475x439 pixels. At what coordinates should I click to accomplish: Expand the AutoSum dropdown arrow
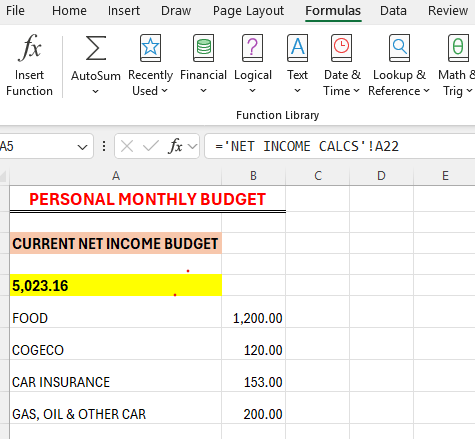point(96,91)
